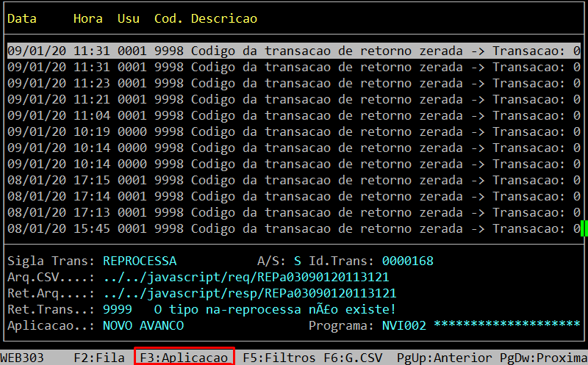Image resolution: width=588 pixels, height=365 pixels.
Task: Open F5:Filtros from the bottom bar
Action: [x=279, y=357]
